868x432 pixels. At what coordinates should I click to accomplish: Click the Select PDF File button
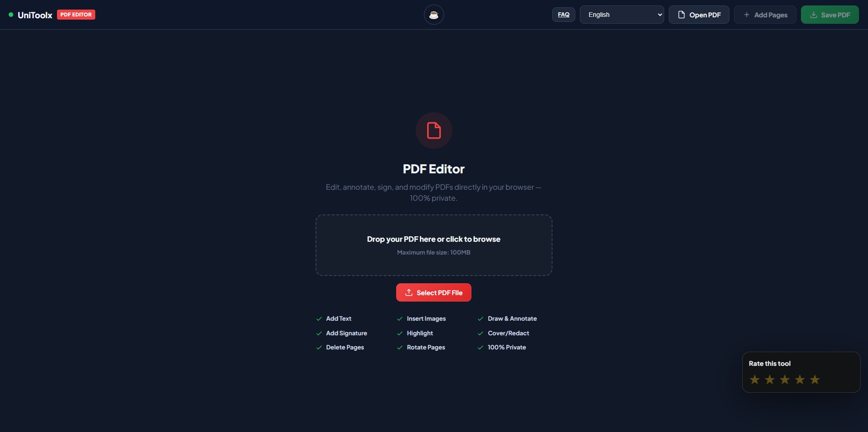point(434,292)
